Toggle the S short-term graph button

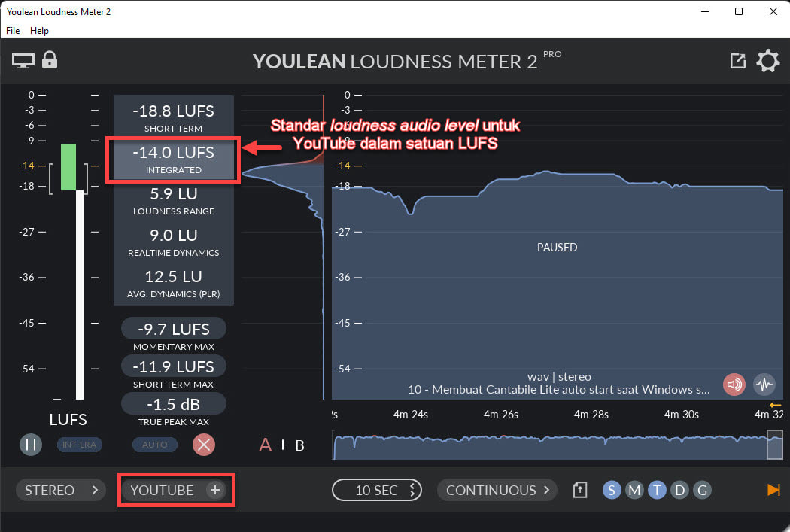point(612,490)
